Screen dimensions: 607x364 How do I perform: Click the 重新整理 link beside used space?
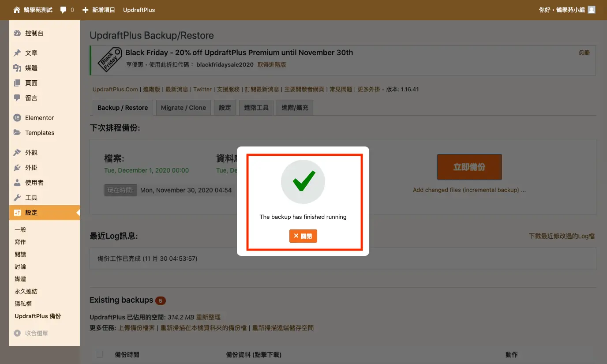pos(208,317)
